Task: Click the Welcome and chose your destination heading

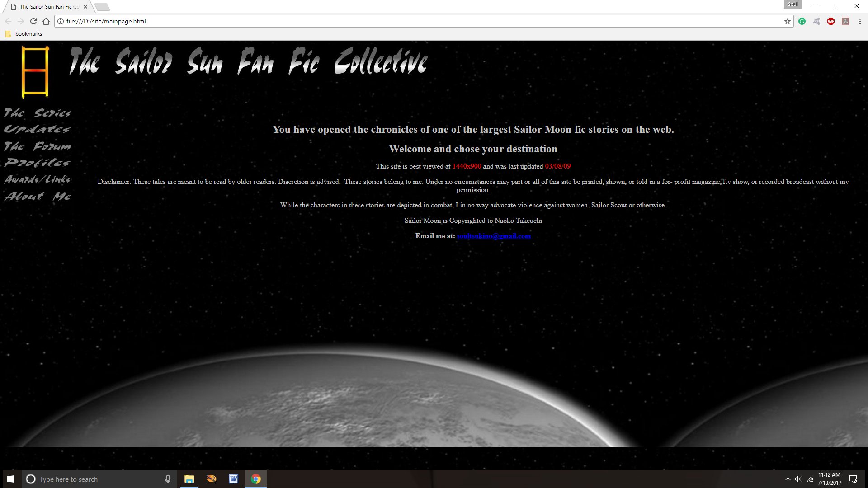Action: [x=473, y=149]
